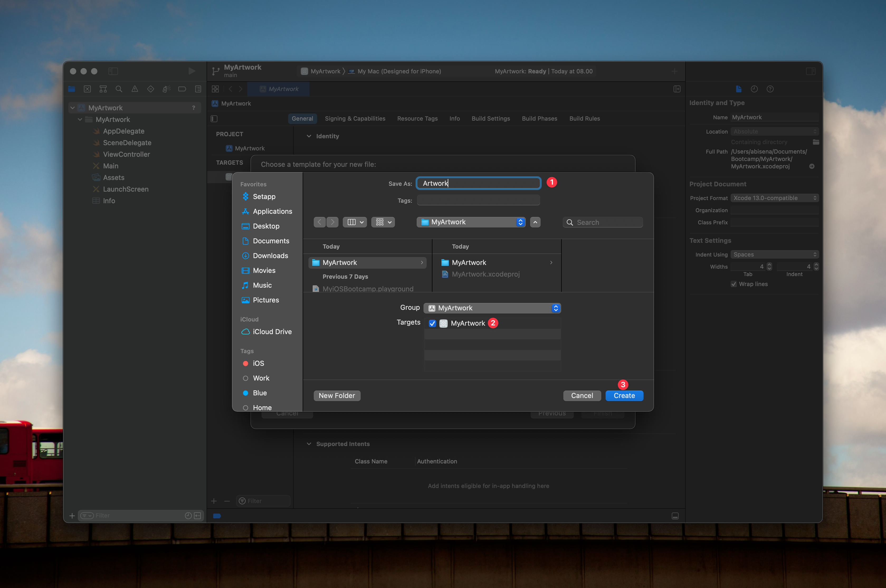The width and height of the screenshot is (886, 588).
Task: Collapse the Identity section
Action: 309,136
